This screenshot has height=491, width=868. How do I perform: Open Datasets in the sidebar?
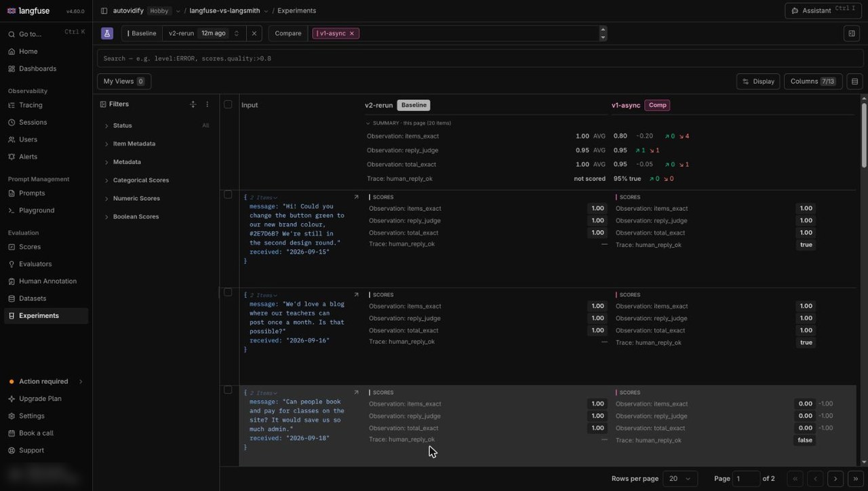pos(46,298)
